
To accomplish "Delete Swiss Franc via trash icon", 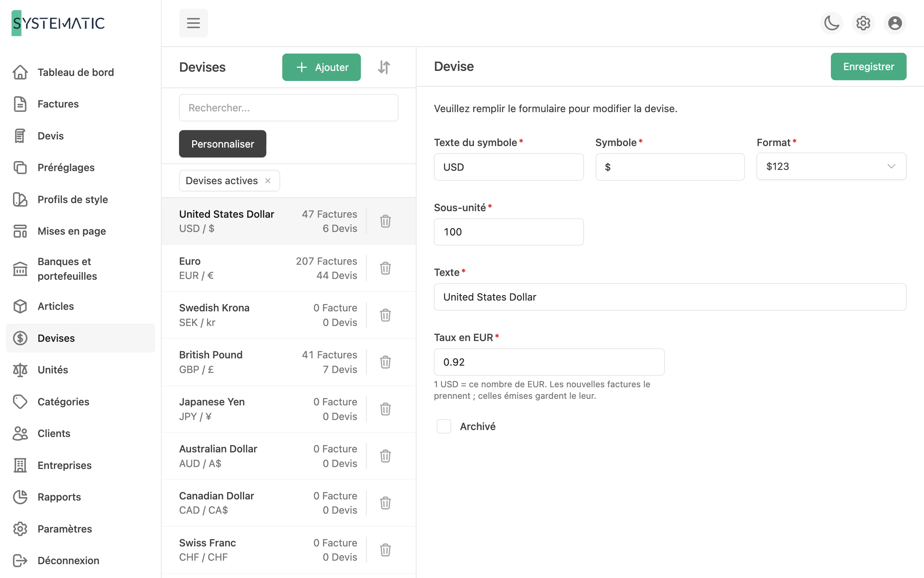I will [x=385, y=550].
